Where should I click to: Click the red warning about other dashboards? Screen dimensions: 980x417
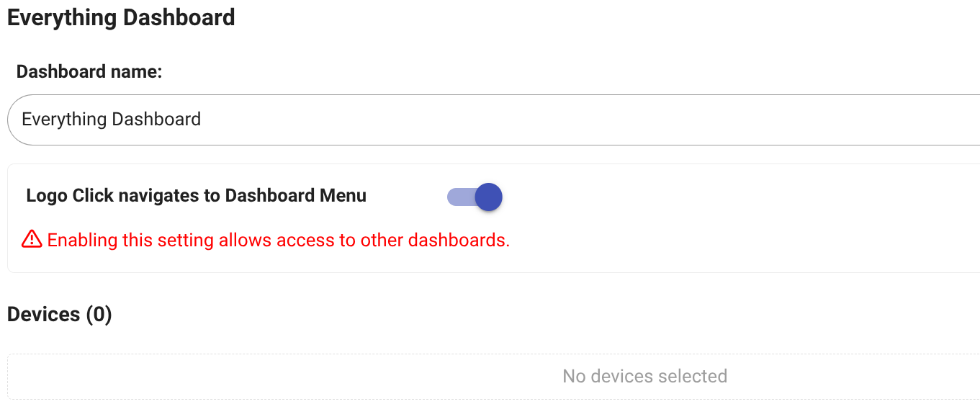click(x=278, y=240)
